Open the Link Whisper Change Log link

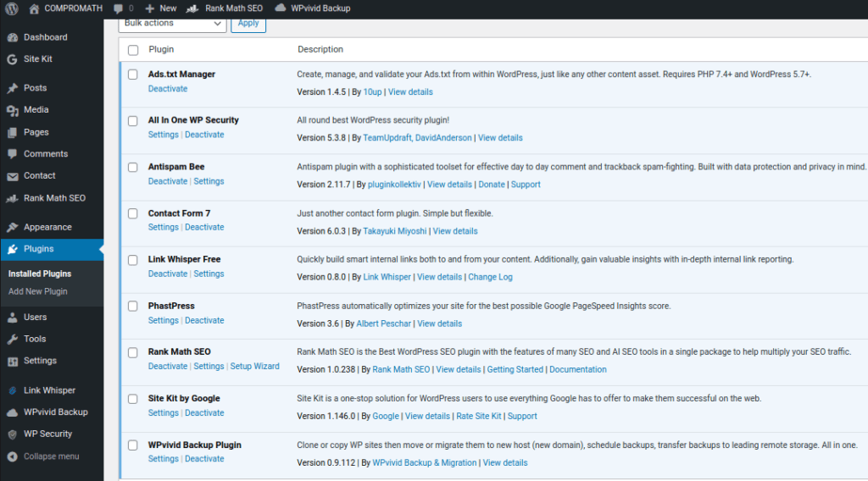tap(490, 277)
